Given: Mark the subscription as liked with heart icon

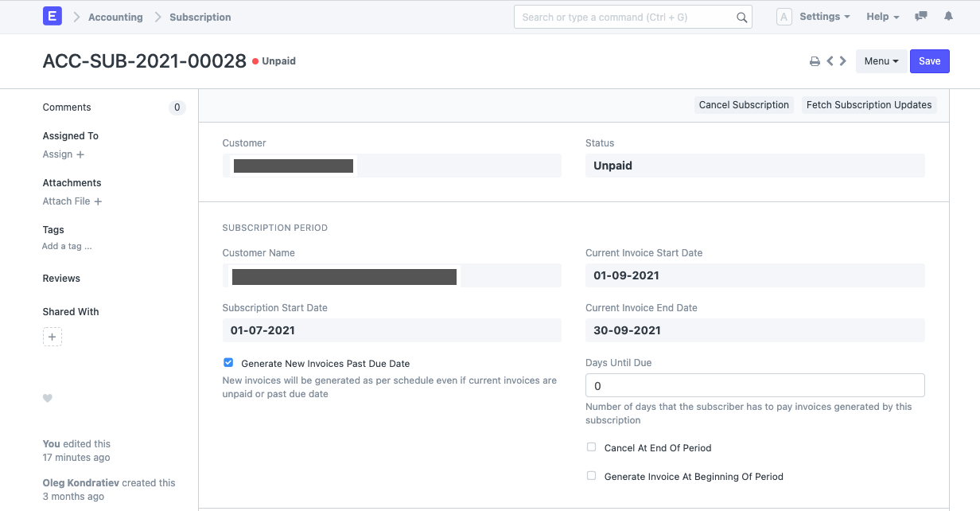Looking at the screenshot, I should [48, 398].
